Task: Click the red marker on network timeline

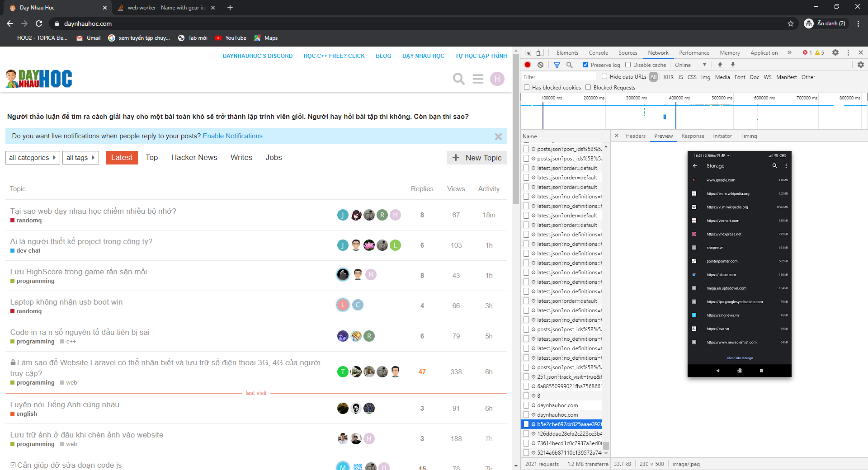Action: pyautogui.click(x=758, y=116)
